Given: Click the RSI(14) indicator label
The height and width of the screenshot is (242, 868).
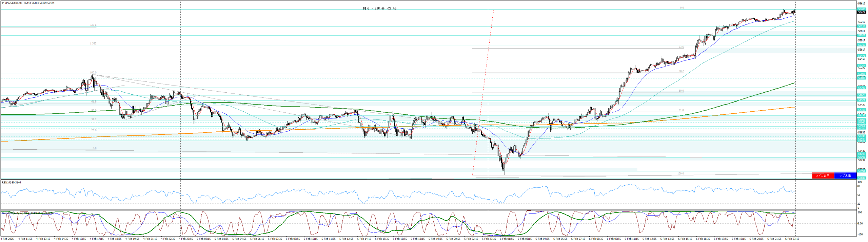Looking at the screenshot, I should point(11,183).
